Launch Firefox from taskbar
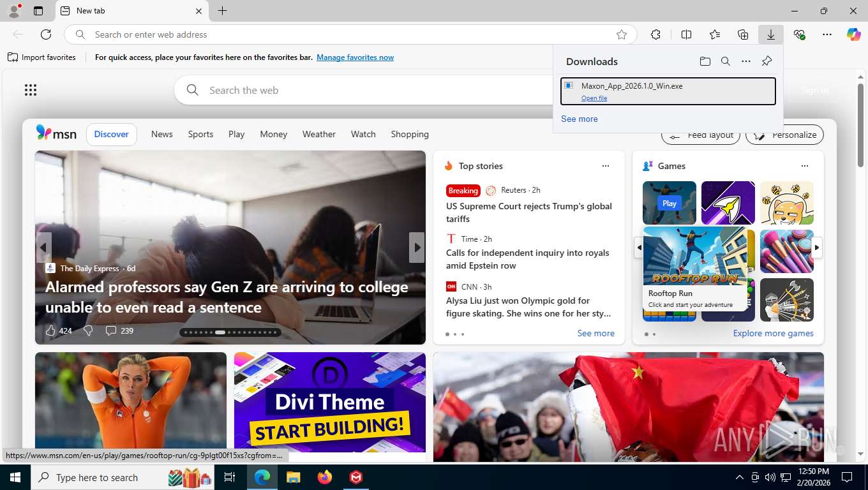868x490 pixels. [x=325, y=477]
